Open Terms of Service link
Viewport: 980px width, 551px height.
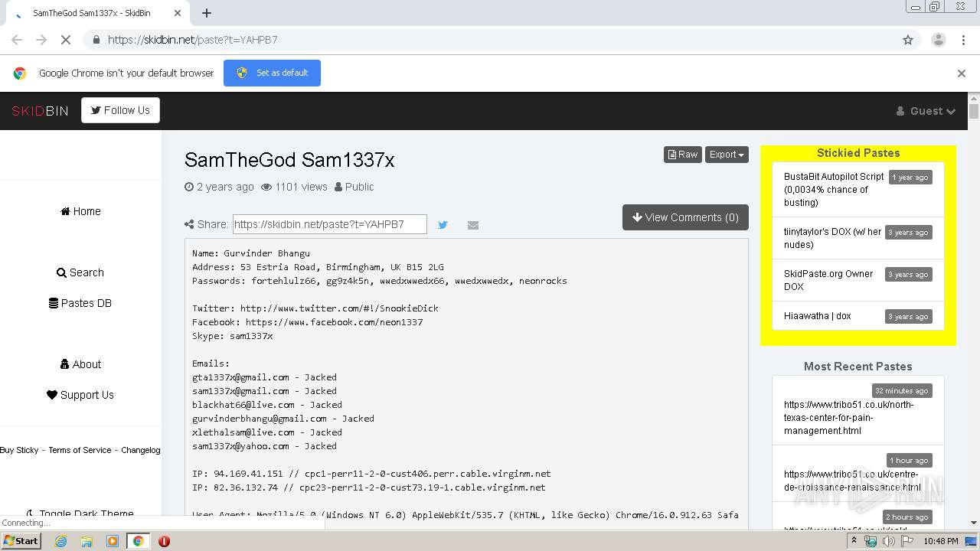tap(80, 450)
